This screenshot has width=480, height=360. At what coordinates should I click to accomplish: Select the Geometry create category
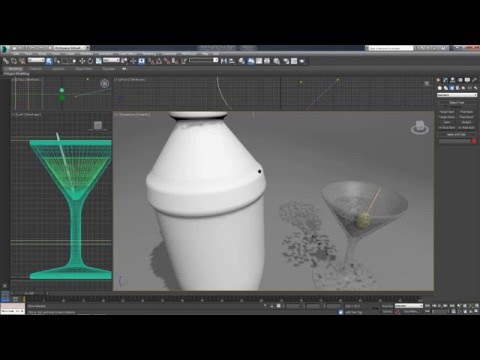440,88
